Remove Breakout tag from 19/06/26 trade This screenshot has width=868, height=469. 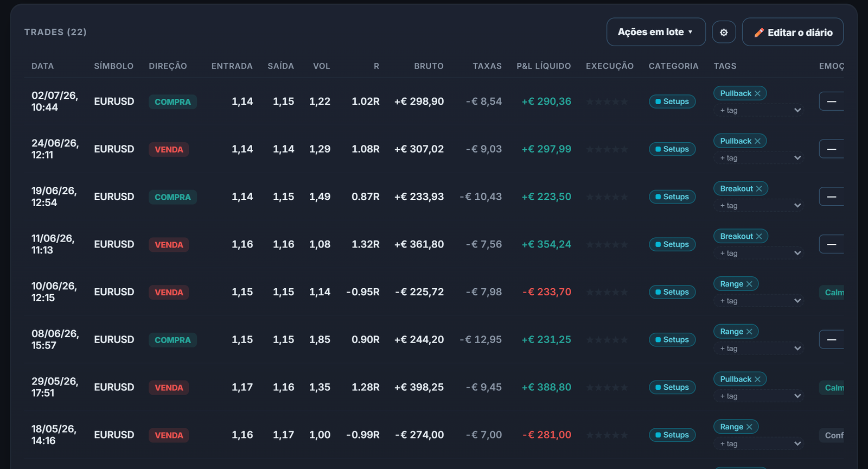(x=759, y=189)
